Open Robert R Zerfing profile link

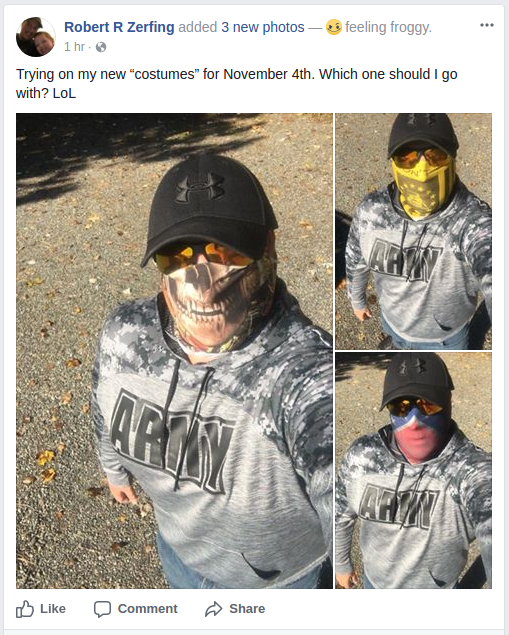click(119, 27)
